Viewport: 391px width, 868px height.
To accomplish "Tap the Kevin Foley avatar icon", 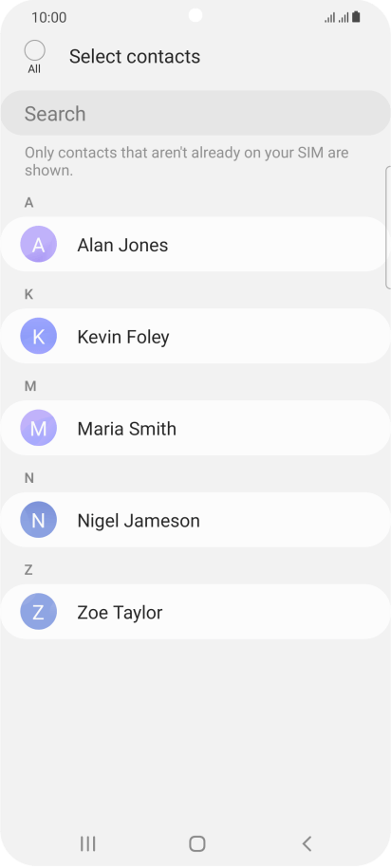I will click(38, 336).
